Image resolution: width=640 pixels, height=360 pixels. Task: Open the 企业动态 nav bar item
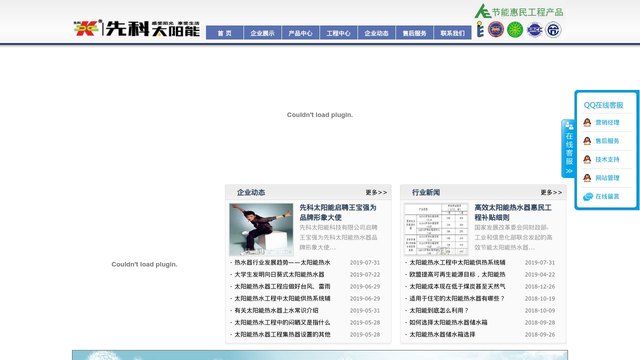click(x=376, y=33)
